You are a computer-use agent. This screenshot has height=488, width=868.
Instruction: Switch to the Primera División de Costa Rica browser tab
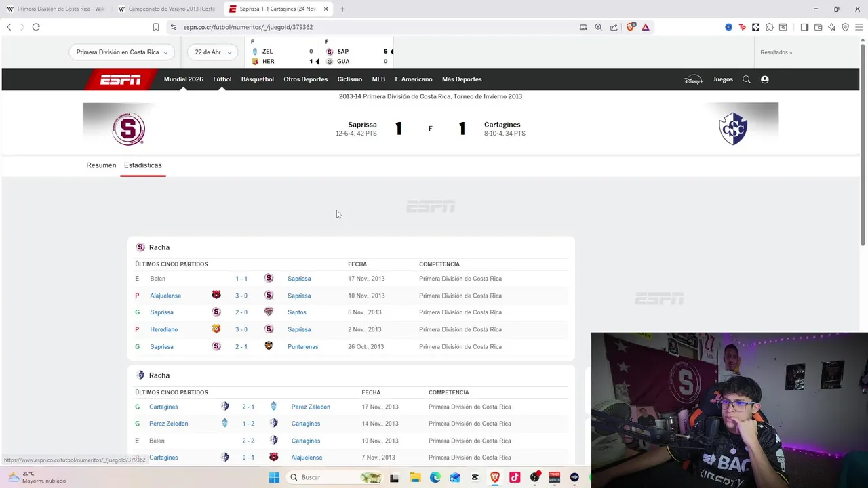tap(55, 9)
